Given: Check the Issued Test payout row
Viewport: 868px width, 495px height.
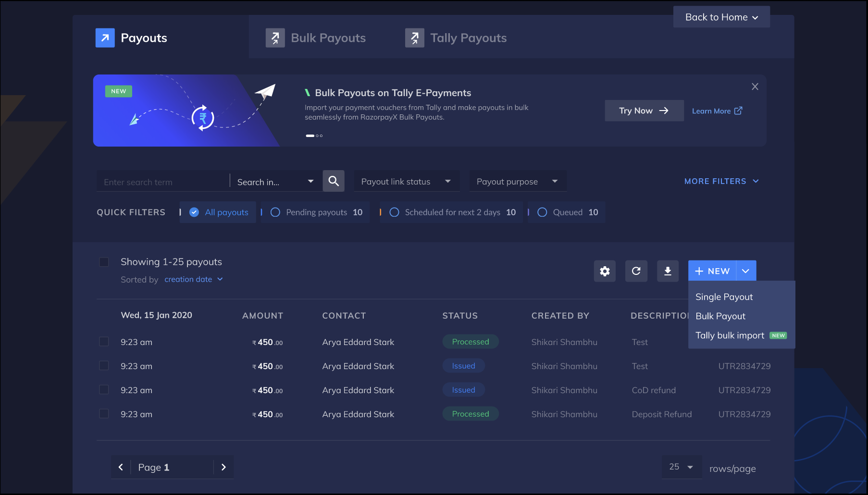Looking at the screenshot, I should pos(104,365).
